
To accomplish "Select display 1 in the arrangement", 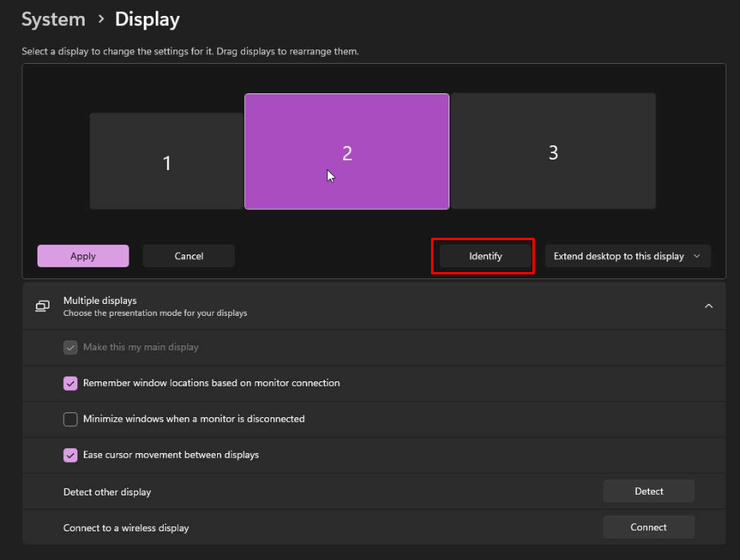I will coord(166,162).
